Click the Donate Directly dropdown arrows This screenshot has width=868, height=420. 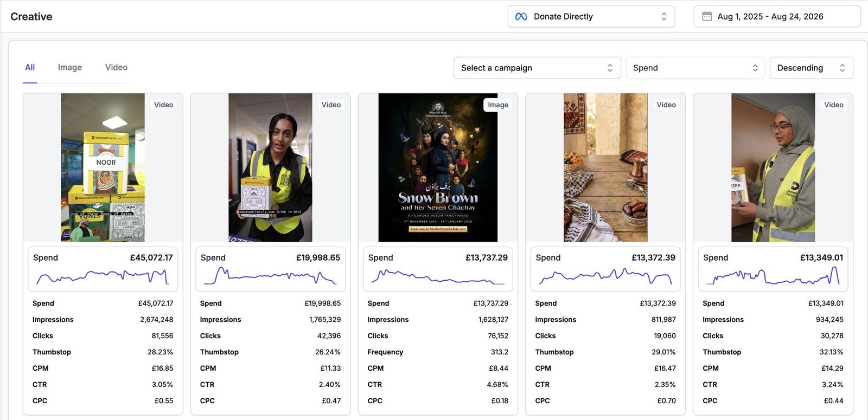pos(664,17)
